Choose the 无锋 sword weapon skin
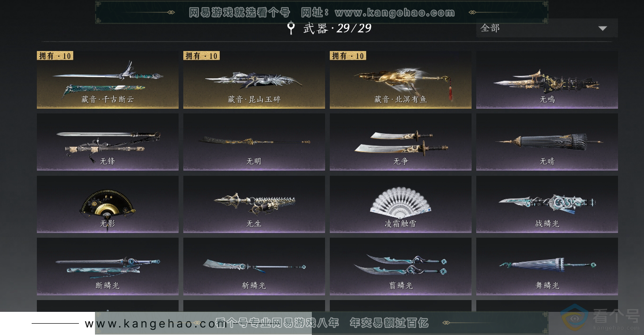The image size is (644, 335). (x=108, y=142)
